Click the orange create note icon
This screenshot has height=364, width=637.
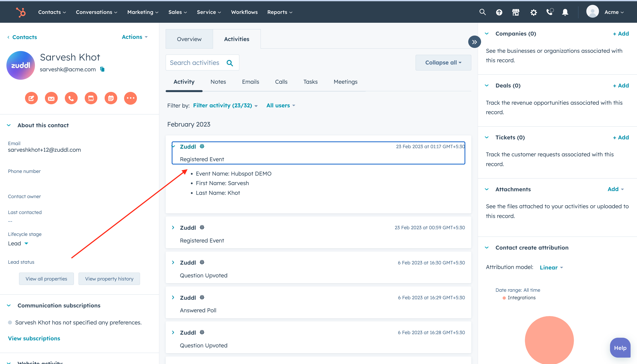tap(31, 98)
